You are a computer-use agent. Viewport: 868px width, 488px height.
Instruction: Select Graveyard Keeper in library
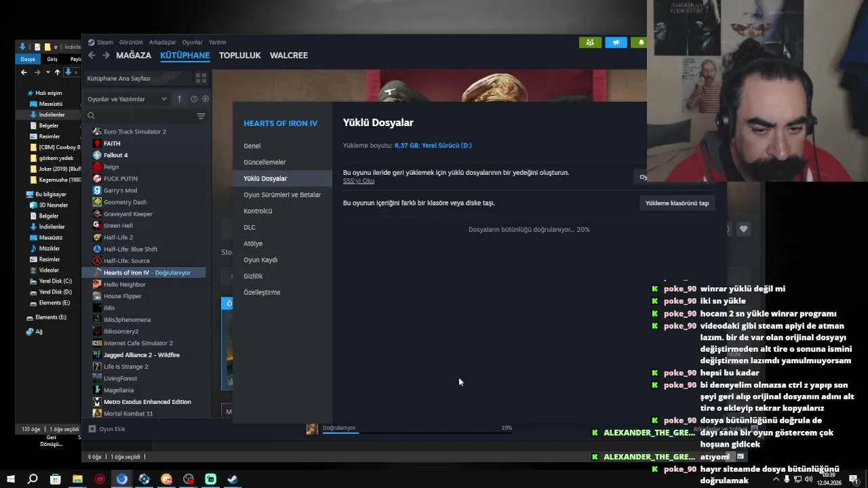[144, 213]
